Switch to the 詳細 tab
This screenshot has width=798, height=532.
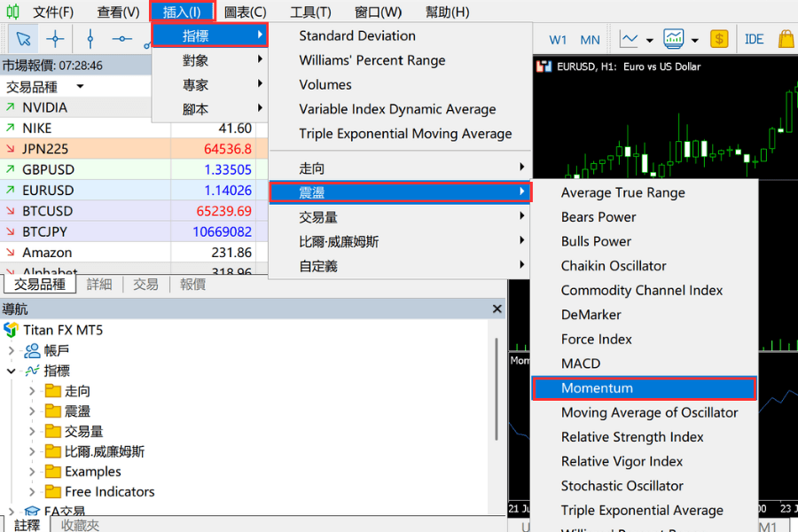99,285
